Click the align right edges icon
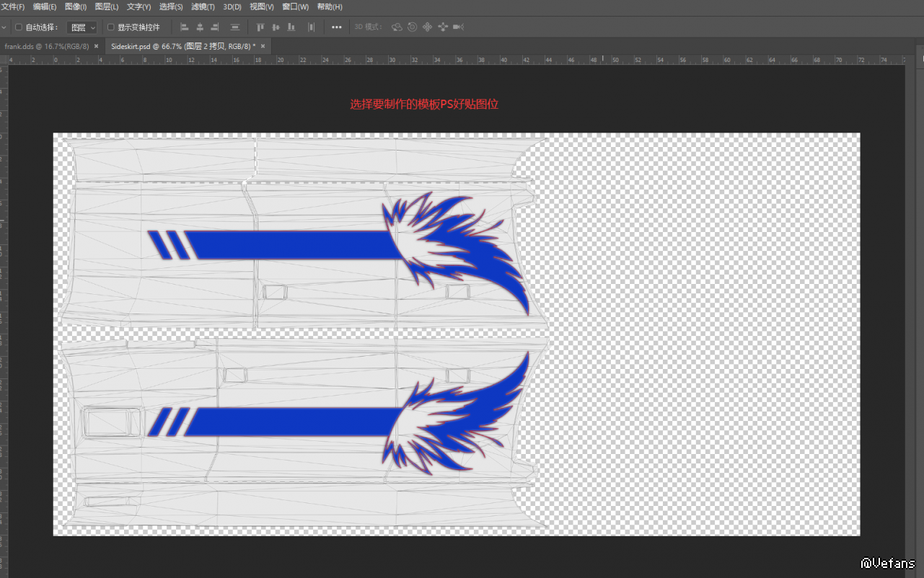Screen dimensions: 924x578 tap(215, 27)
